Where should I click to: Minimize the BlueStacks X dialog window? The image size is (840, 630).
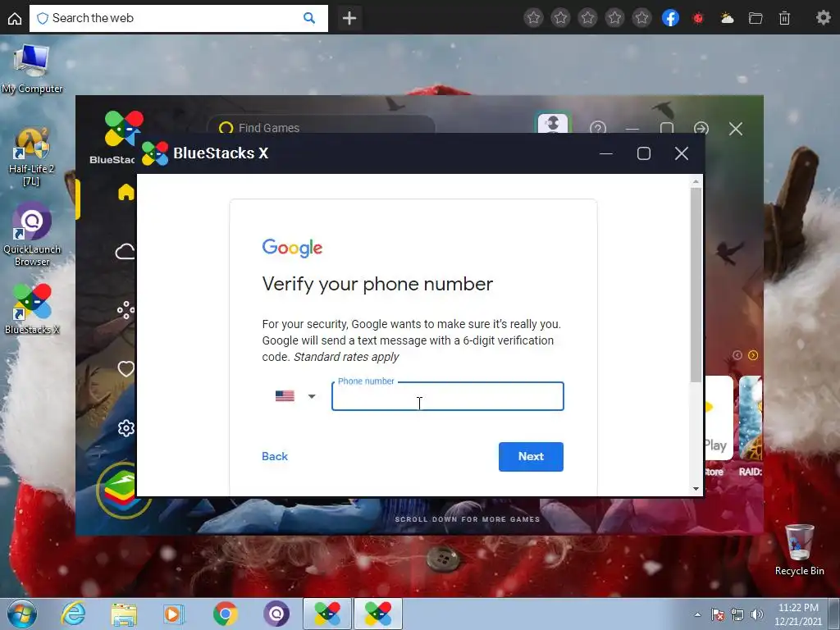tap(606, 153)
